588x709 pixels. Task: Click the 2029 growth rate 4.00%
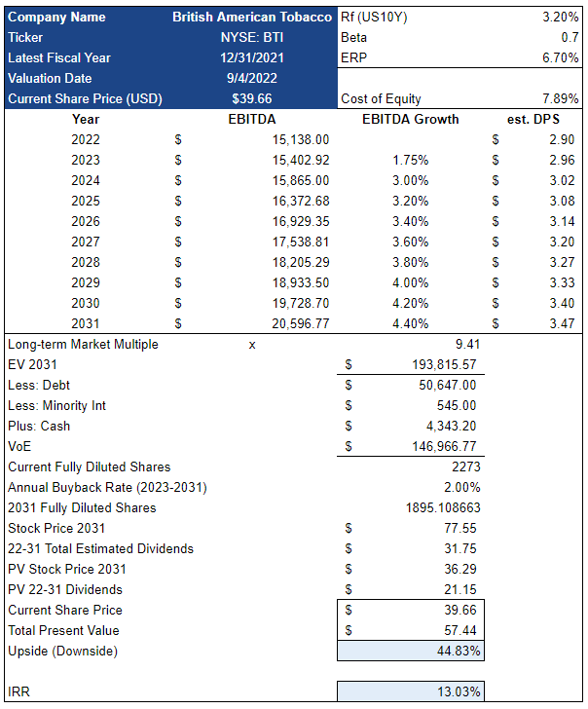coord(411,282)
